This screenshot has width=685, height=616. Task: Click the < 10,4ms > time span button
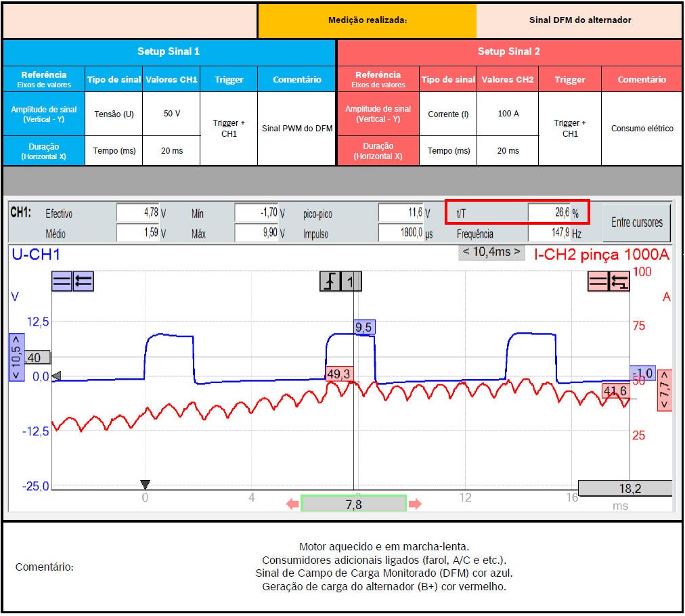(x=491, y=252)
